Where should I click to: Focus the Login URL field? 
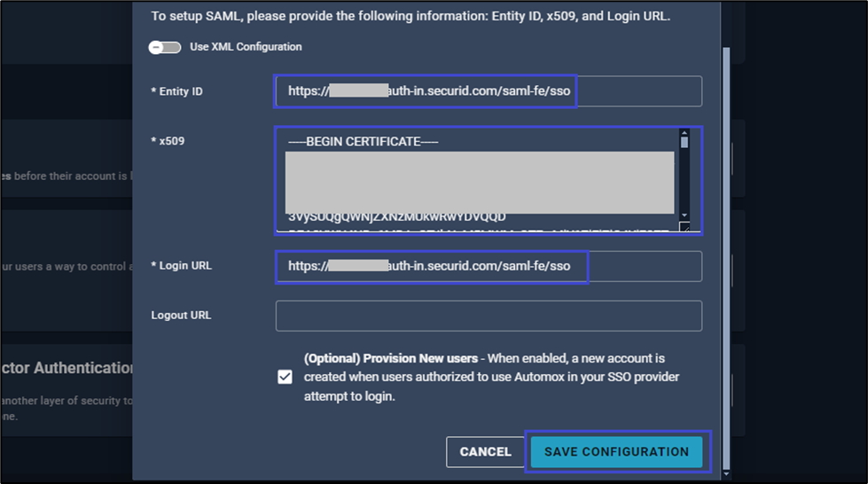pos(489,266)
